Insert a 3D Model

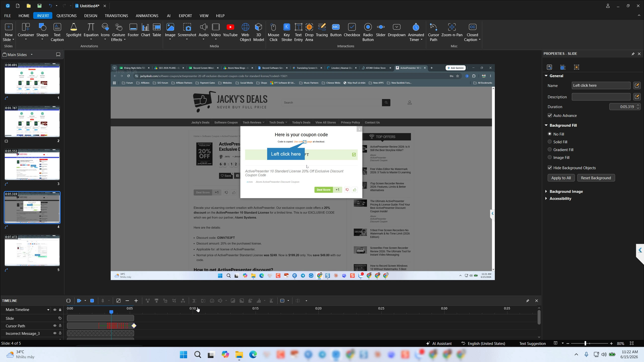(259, 32)
